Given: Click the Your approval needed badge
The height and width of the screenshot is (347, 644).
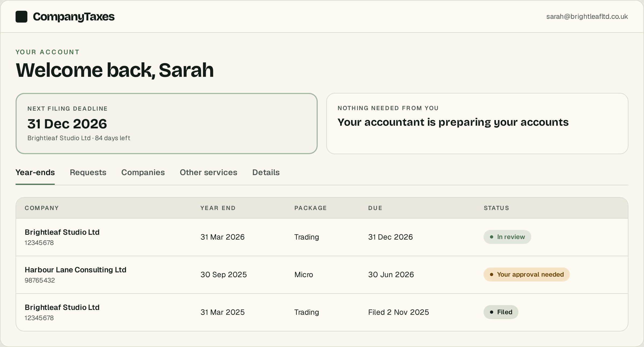Looking at the screenshot, I should pyautogui.click(x=526, y=274).
